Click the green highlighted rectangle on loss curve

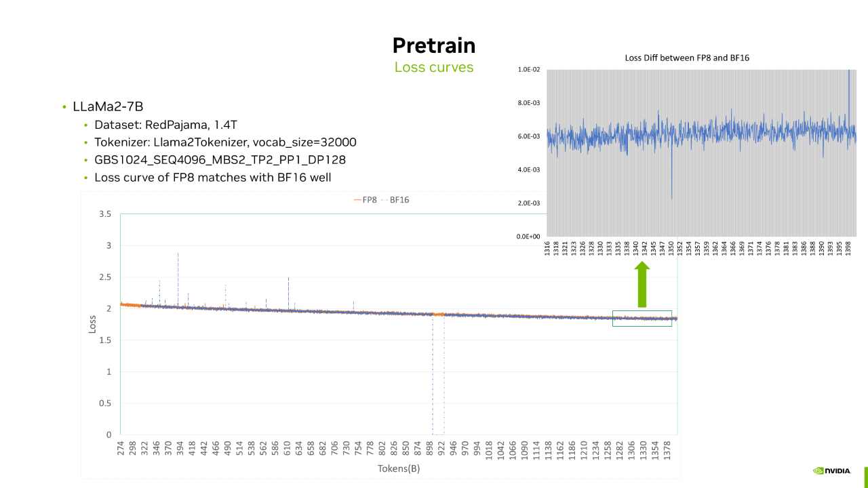642,319
